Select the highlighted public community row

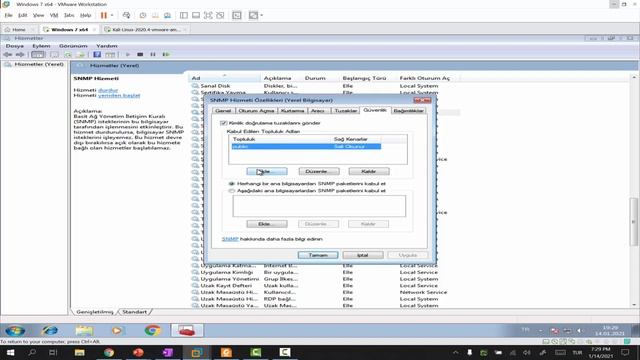tap(306, 147)
